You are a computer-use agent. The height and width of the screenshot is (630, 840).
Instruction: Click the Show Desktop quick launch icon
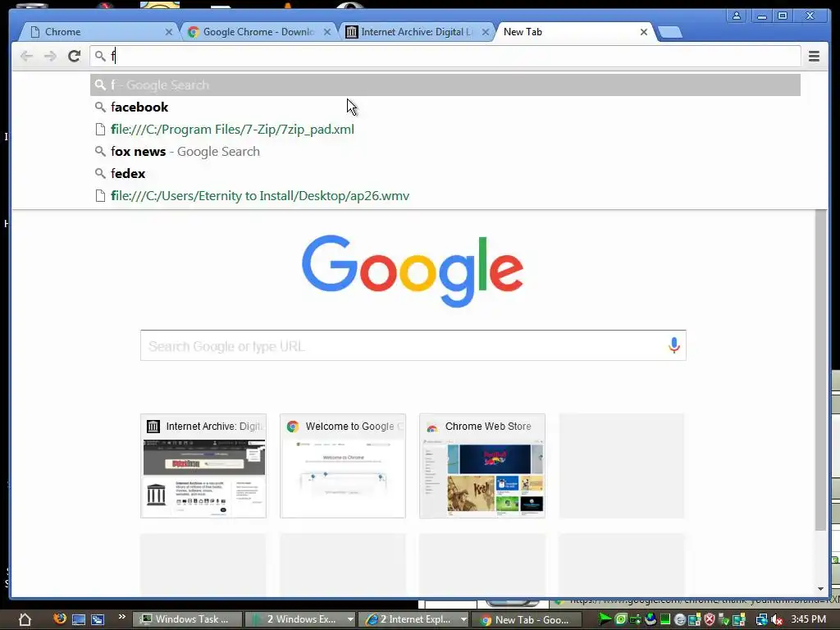pos(79,620)
